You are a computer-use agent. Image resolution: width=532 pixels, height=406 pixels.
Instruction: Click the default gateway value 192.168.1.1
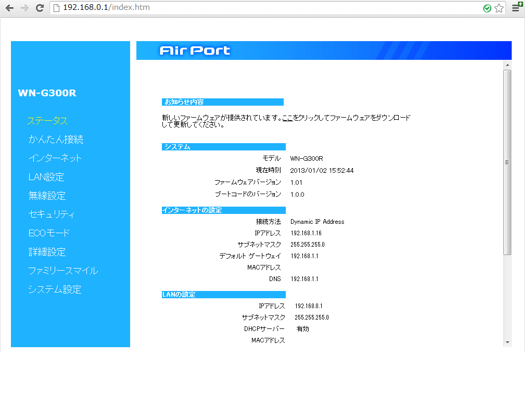(x=305, y=256)
